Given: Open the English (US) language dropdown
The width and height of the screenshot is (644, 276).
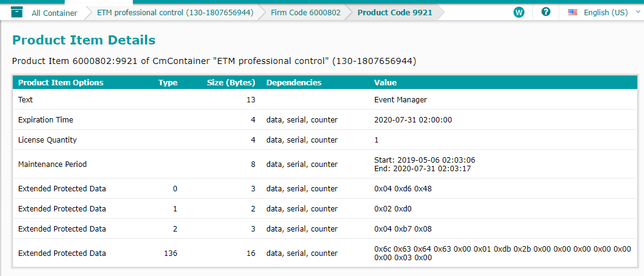Looking at the screenshot, I should click(605, 12).
